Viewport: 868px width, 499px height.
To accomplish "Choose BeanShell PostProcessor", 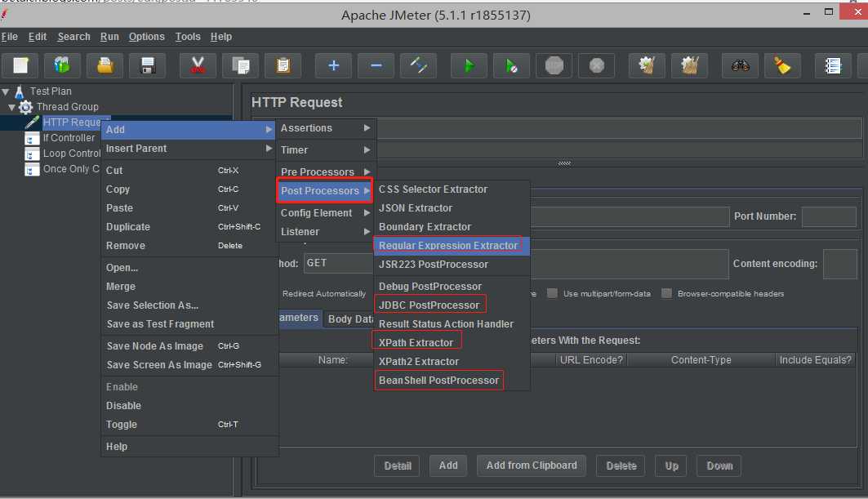I will (x=452, y=381).
